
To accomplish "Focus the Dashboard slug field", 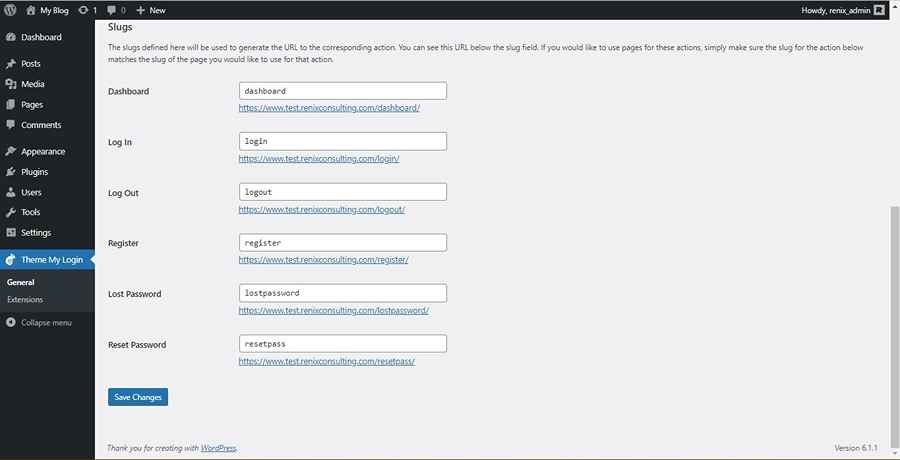I will pyautogui.click(x=343, y=91).
